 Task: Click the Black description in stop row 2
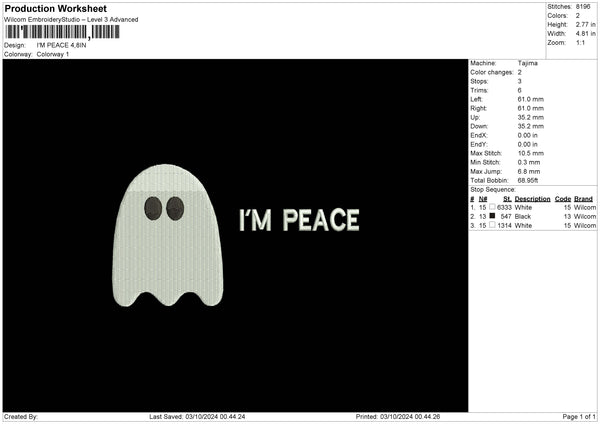point(523,217)
